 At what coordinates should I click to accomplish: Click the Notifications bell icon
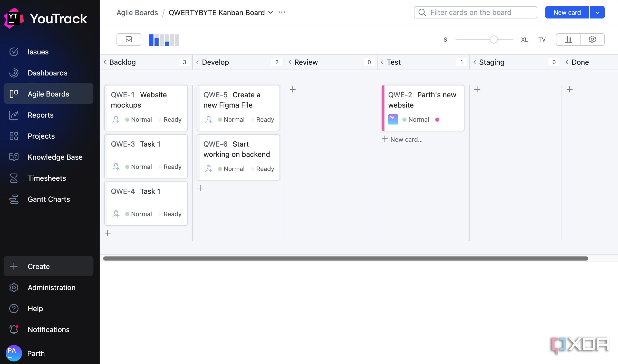tap(14, 329)
